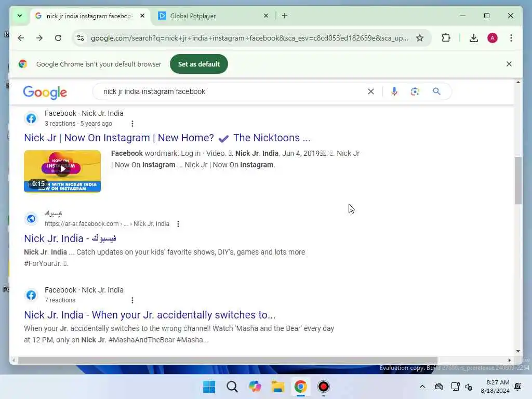Go back to previous page

21,38
